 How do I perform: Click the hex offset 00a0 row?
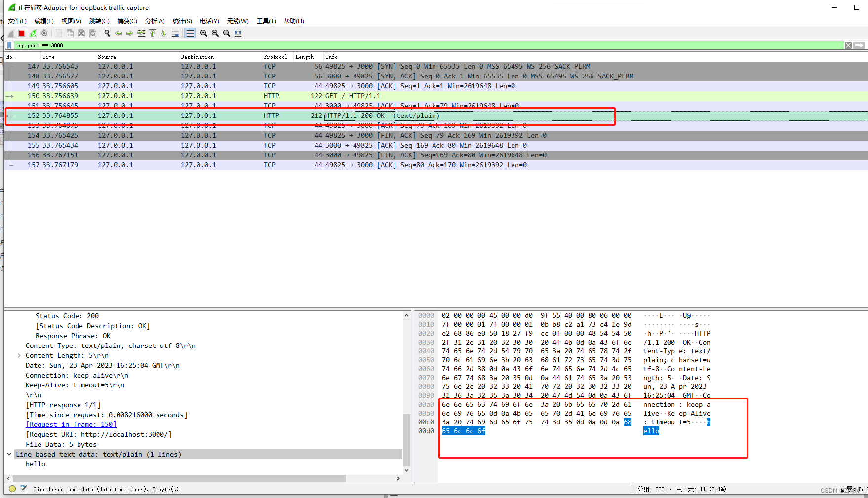[426, 404]
